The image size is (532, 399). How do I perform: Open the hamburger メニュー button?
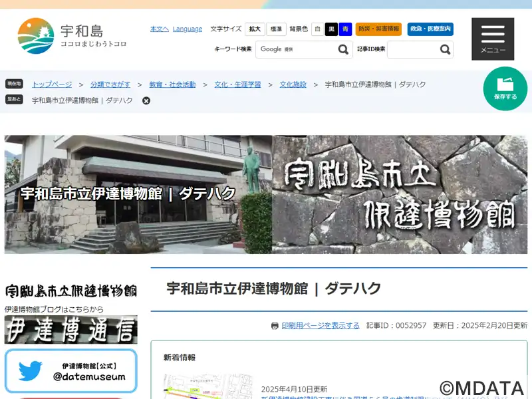(493, 39)
